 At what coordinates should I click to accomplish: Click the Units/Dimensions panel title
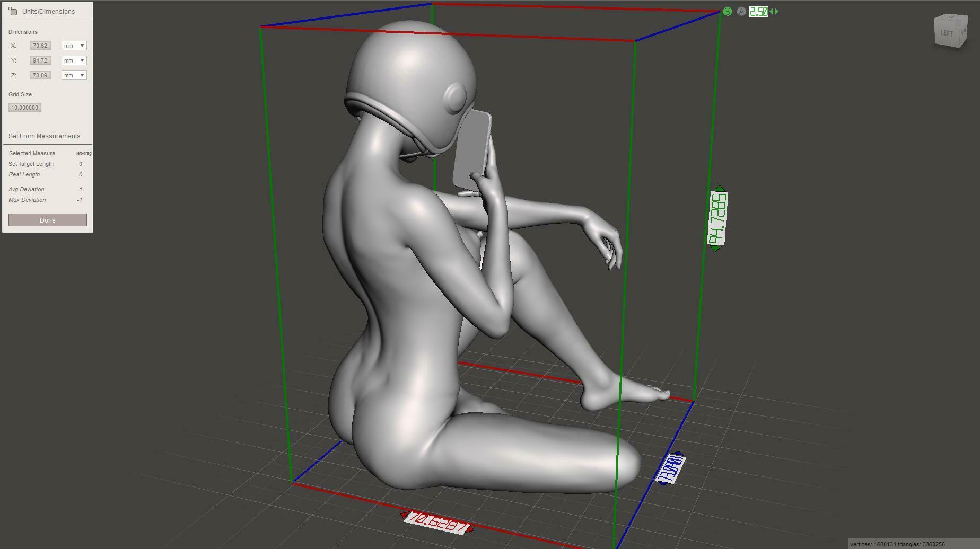pos(48,11)
